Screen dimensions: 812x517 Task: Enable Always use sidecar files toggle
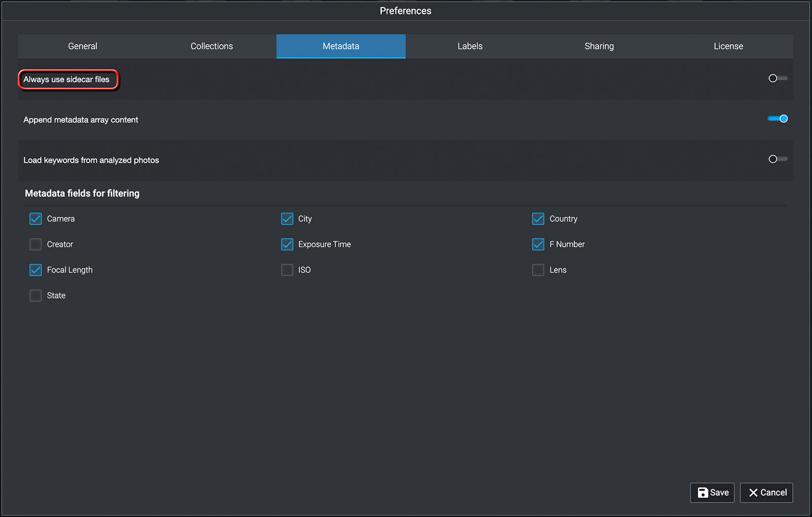pos(777,78)
